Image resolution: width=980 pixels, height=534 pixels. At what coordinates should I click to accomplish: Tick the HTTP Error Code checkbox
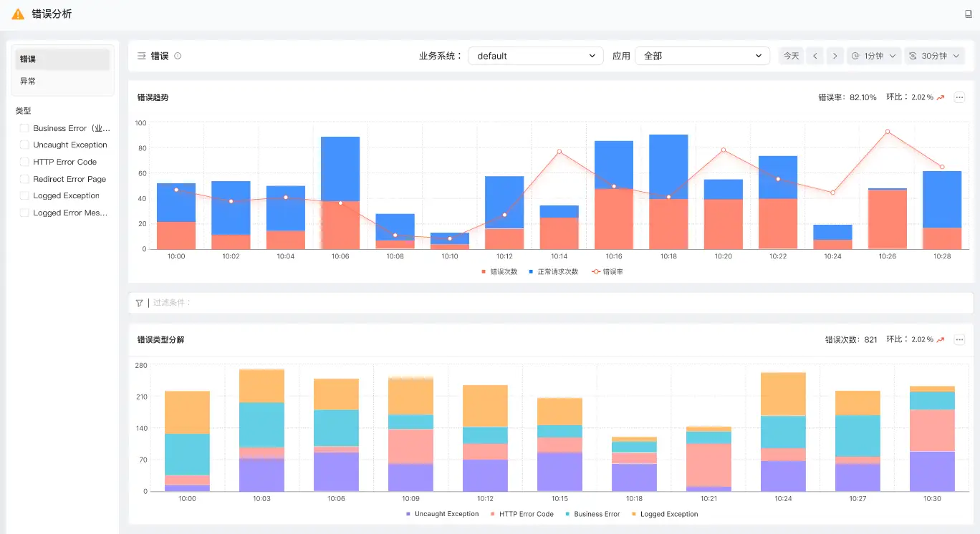pos(24,162)
